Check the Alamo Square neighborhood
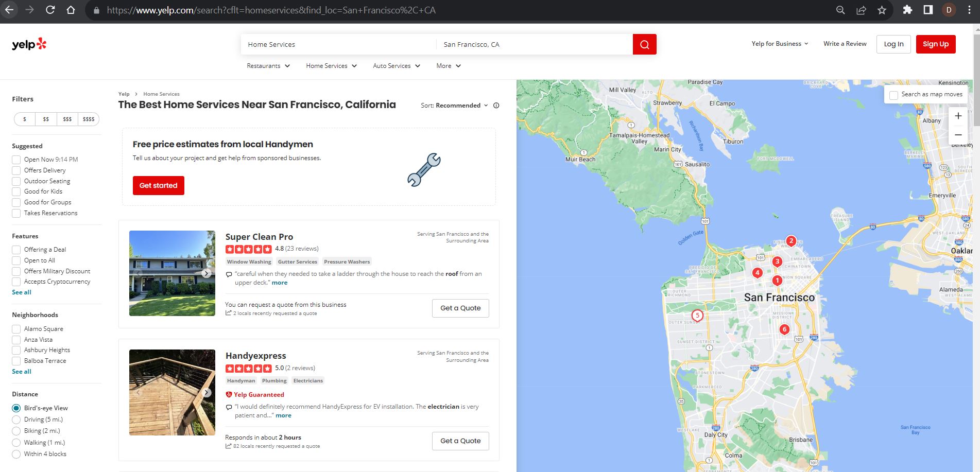This screenshot has height=472, width=980. click(16, 329)
